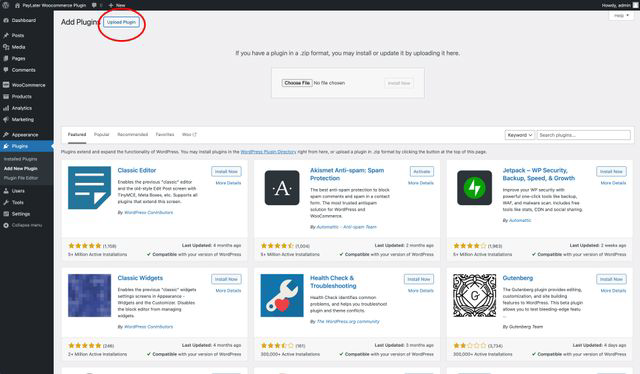The width and height of the screenshot is (640, 374).
Task: Open Jetpack – WP Security title link
Action: click(539, 174)
